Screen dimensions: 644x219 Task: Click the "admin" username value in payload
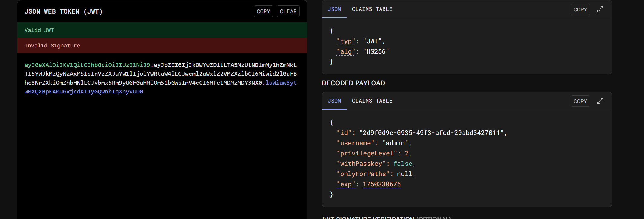[x=395, y=143]
